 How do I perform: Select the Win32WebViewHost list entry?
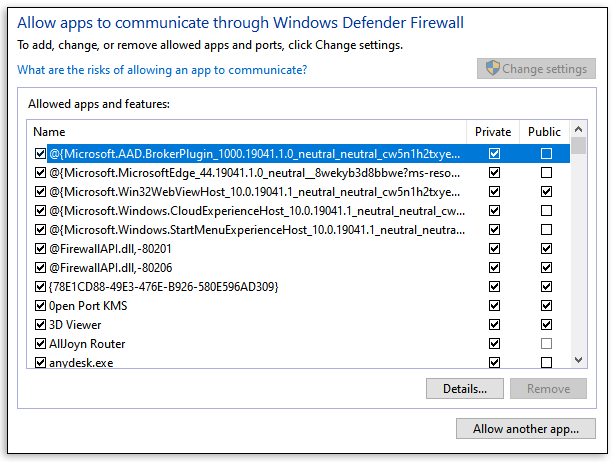pos(255,192)
